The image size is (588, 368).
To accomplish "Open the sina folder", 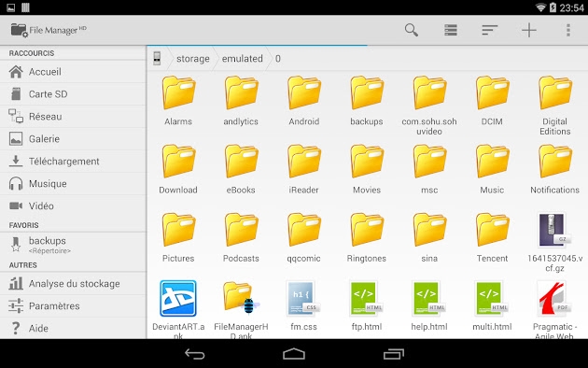I will click(x=429, y=237).
